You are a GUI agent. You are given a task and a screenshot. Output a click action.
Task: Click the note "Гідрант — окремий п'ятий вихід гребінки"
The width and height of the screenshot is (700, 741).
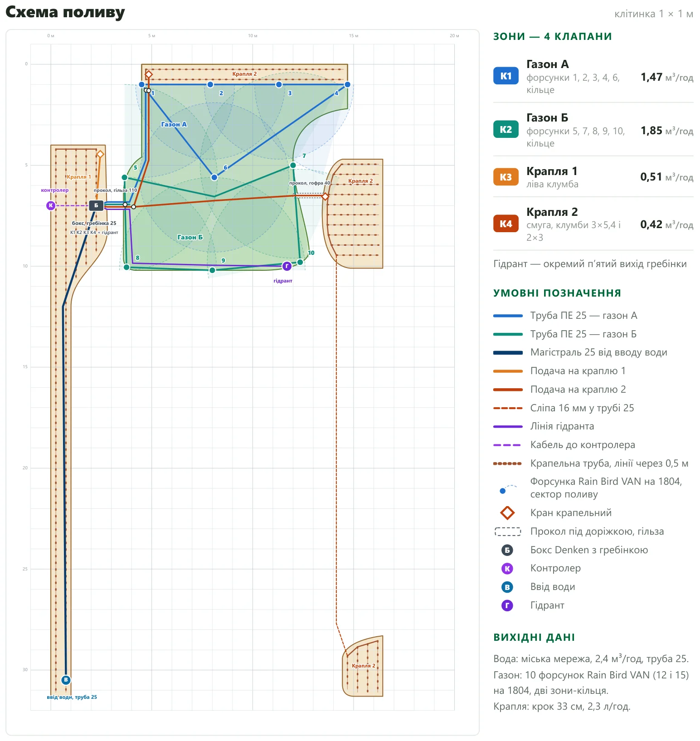pos(590,264)
